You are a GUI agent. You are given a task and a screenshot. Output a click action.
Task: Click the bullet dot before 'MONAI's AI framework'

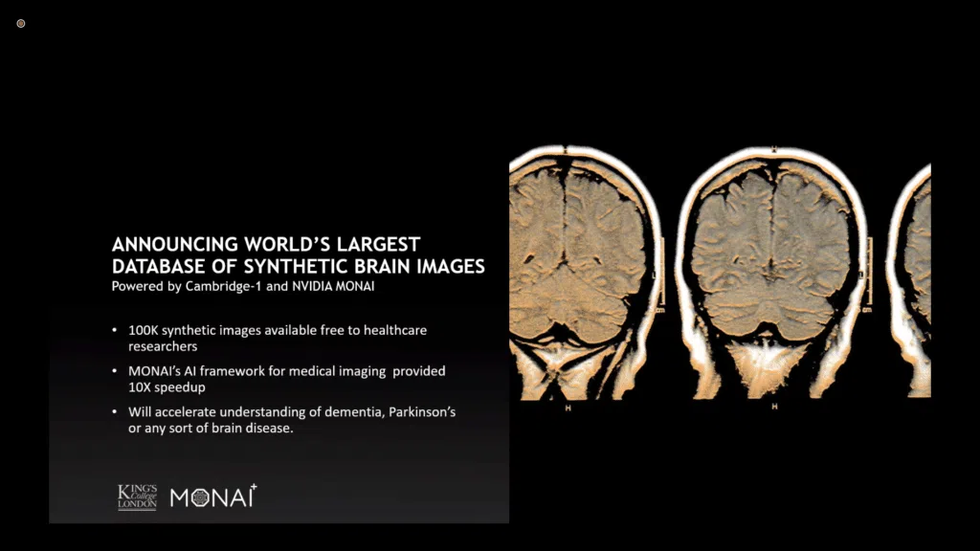tap(115, 370)
